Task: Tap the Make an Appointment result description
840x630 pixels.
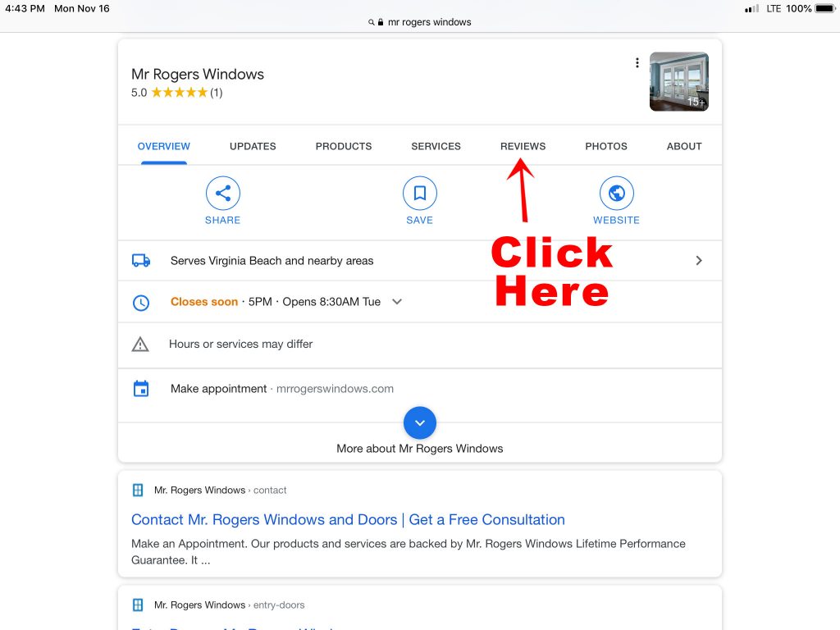Action: click(409, 552)
